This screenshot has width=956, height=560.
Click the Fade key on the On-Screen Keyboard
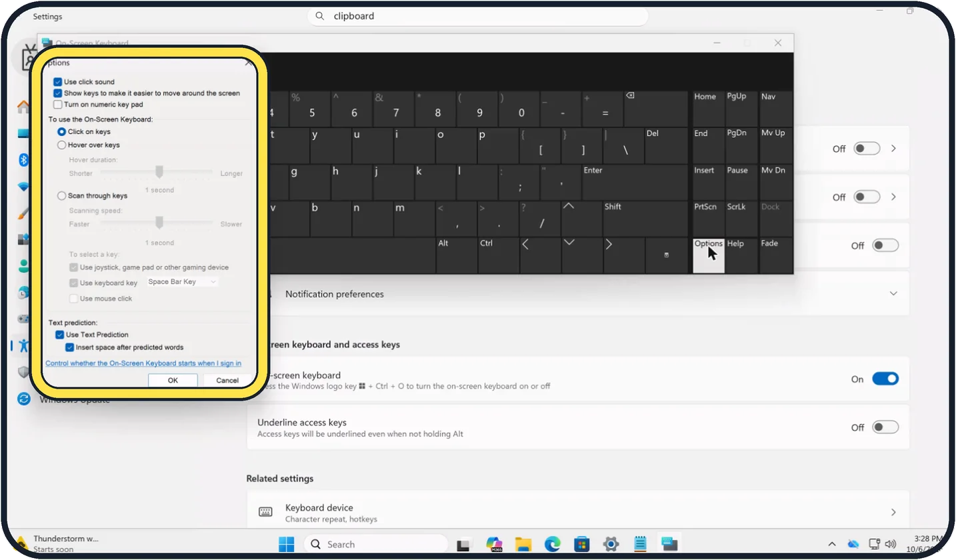point(776,255)
